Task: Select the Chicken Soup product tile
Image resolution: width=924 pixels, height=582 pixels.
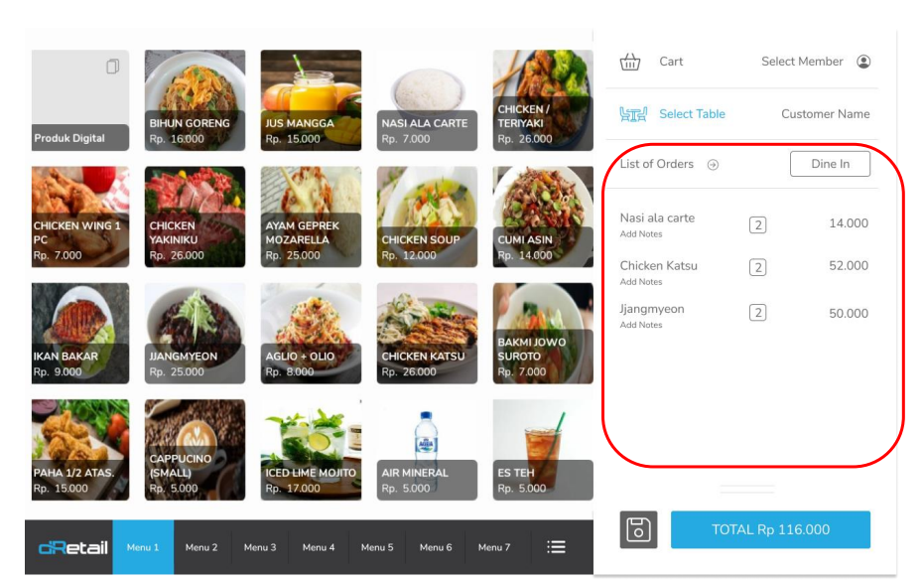Action: coord(427,217)
